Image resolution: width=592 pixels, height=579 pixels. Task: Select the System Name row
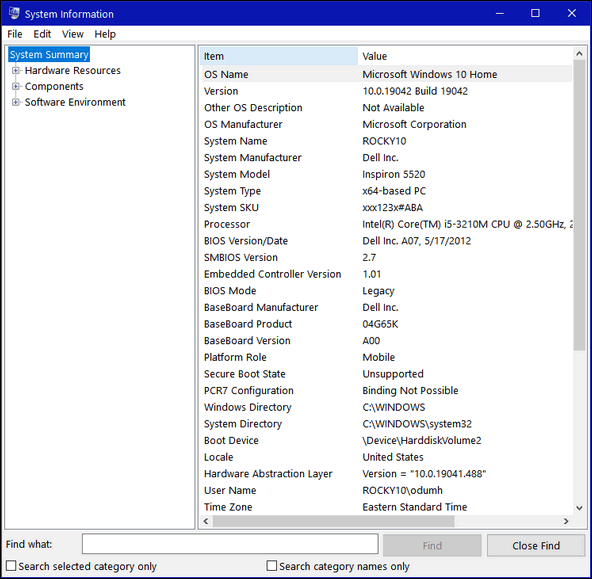pyautogui.click(x=386, y=141)
